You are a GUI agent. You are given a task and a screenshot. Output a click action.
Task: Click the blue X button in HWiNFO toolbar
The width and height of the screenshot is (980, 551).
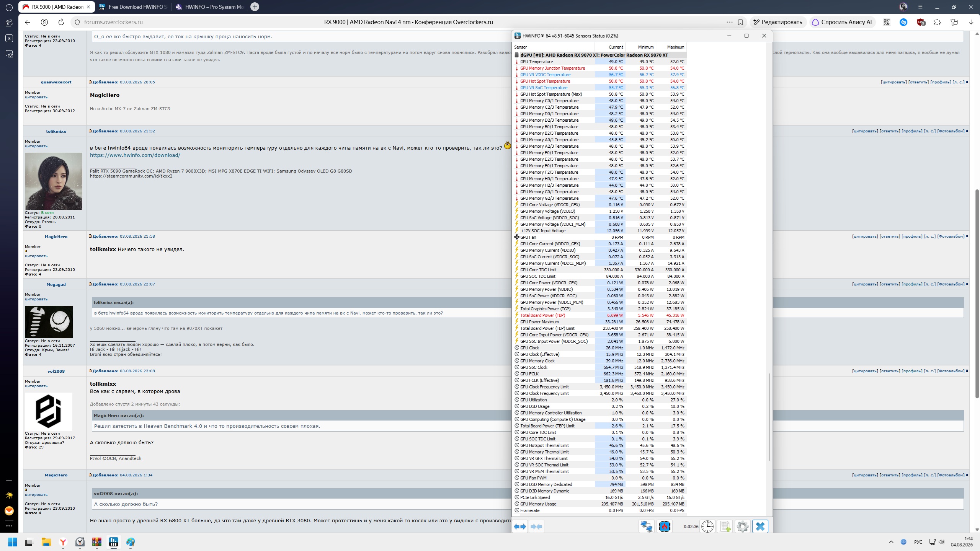760,527
